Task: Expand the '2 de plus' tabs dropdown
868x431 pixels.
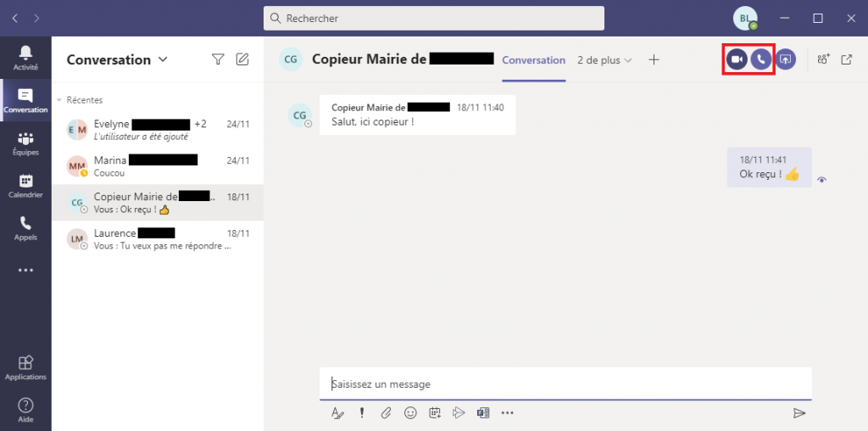Action: (604, 60)
